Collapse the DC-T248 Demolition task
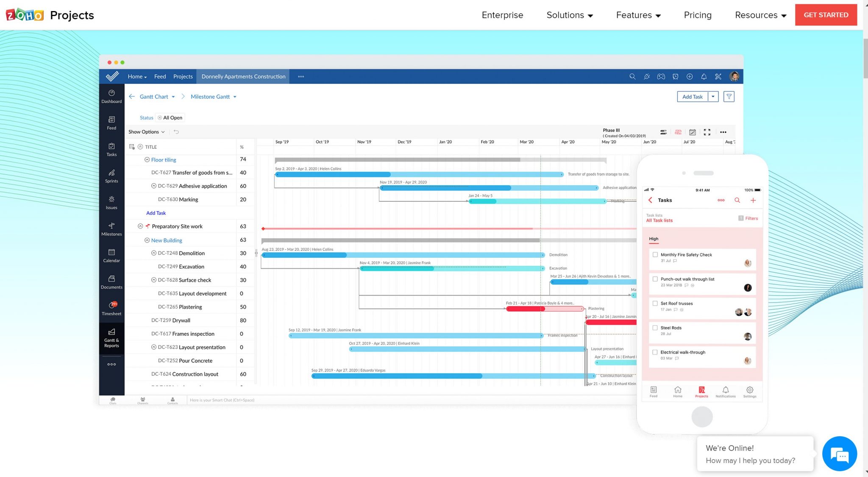 click(x=154, y=253)
